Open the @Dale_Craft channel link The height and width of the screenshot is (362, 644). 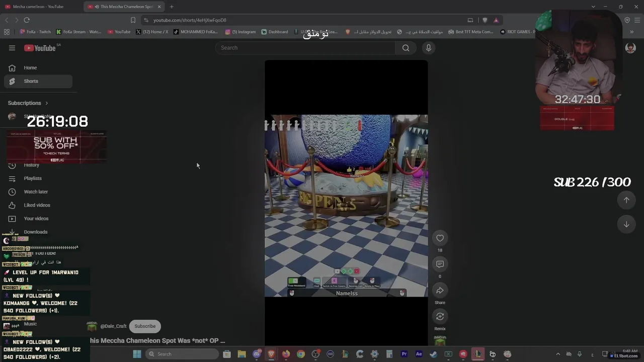point(113,326)
